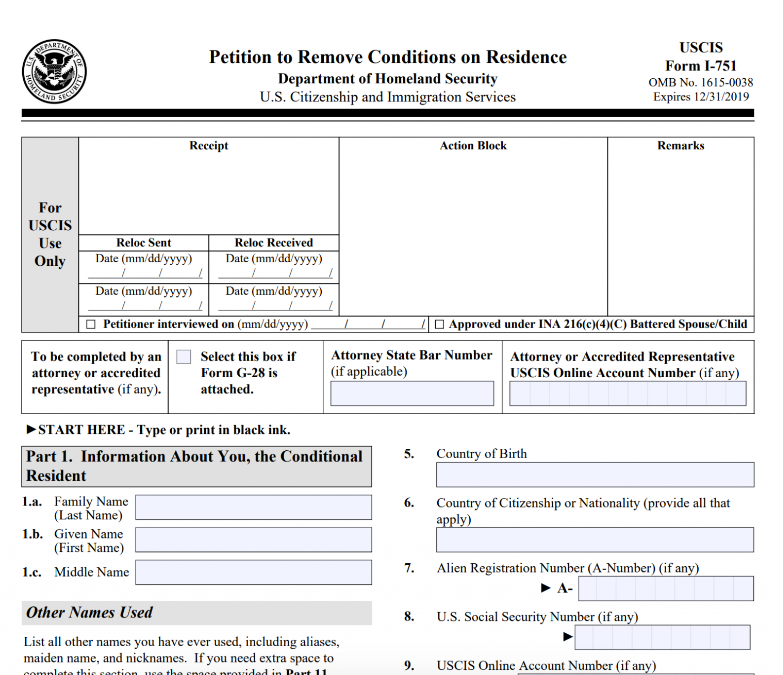
Task: Click the 'Part 1. Information About You' heading
Action: (x=194, y=466)
